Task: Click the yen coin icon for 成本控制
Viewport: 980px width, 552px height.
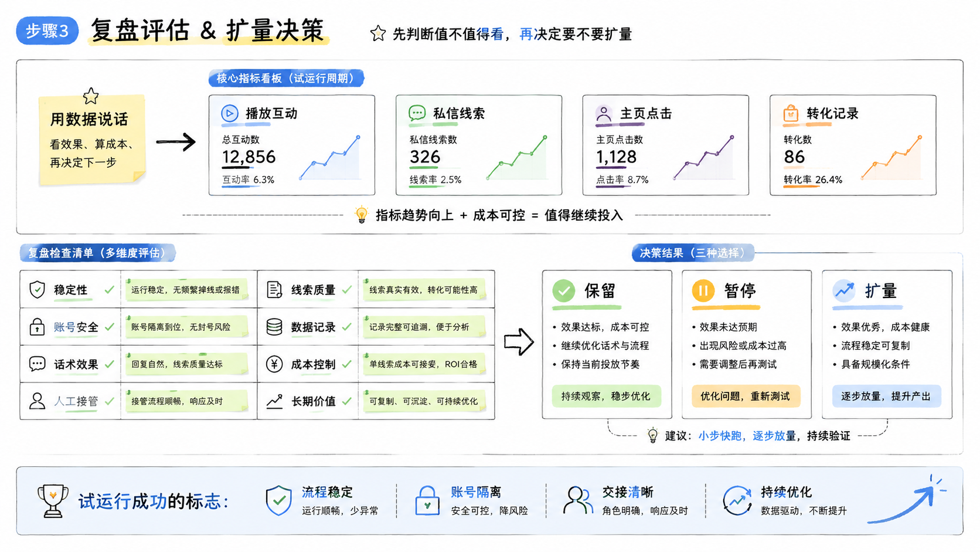Action: point(274,364)
